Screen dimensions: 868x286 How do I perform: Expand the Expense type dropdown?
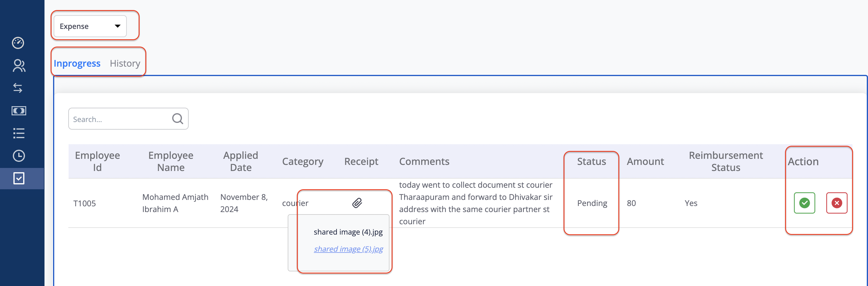tap(90, 26)
